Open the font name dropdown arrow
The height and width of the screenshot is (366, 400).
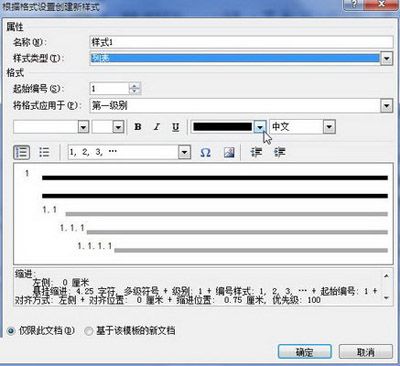[83, 127]
